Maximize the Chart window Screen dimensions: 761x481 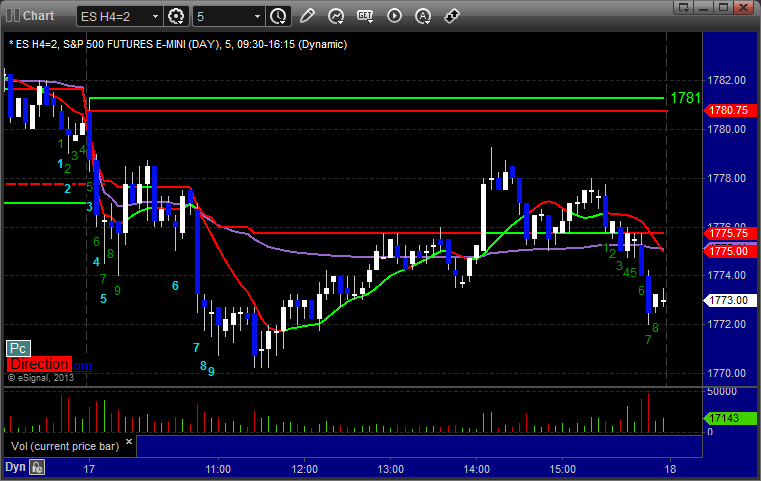tap(724, 7)
